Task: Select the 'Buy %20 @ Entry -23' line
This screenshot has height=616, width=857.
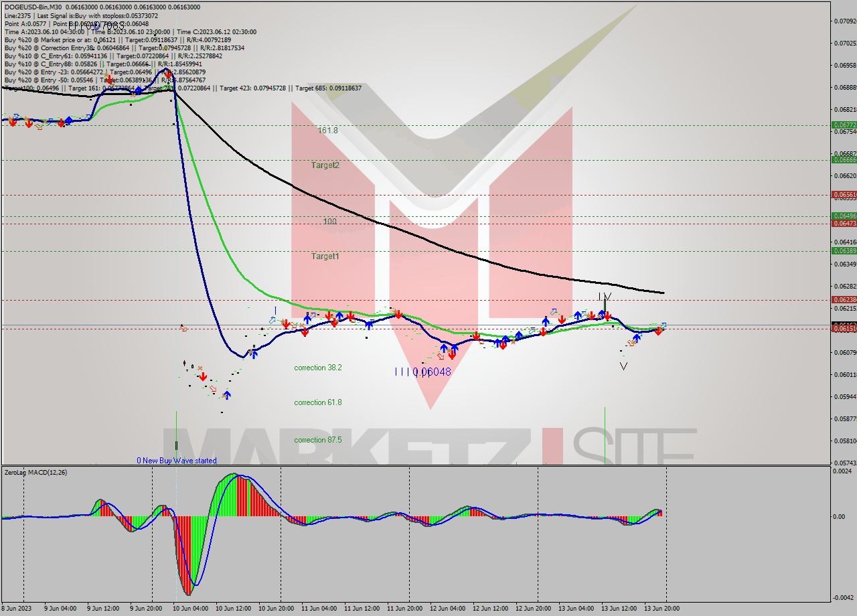Action: point(104,72)
